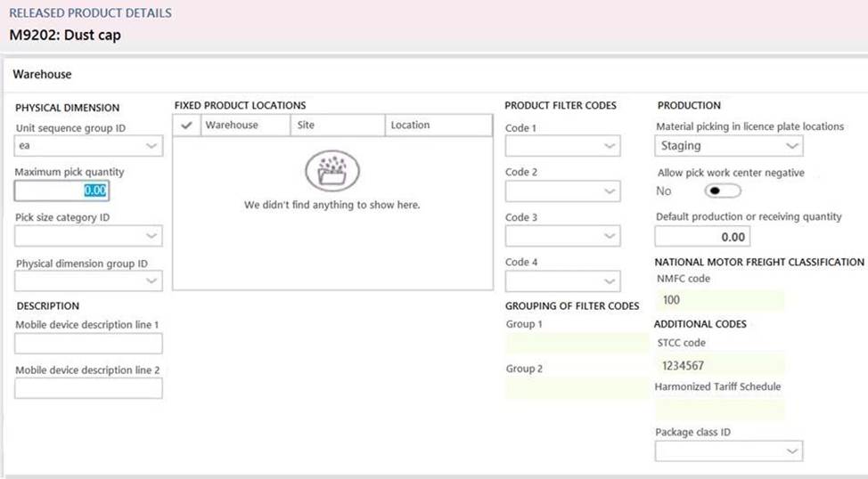Click the empty-folder icon in Fixed Product Locations
This screenshot has width=868, height=479.
pyautogui.click(x=332, y=171)
